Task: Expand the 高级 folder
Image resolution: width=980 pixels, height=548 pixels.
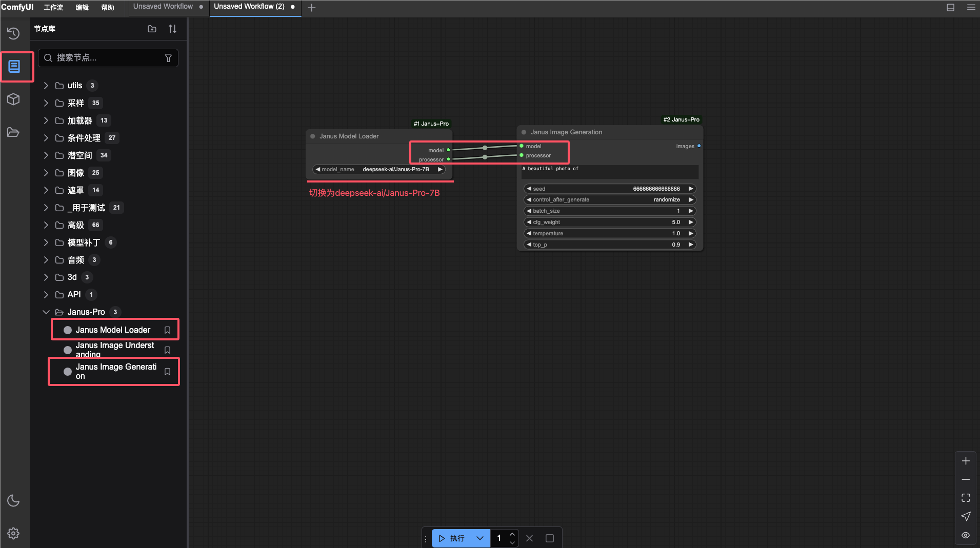Action: click(x=46, y=225)
